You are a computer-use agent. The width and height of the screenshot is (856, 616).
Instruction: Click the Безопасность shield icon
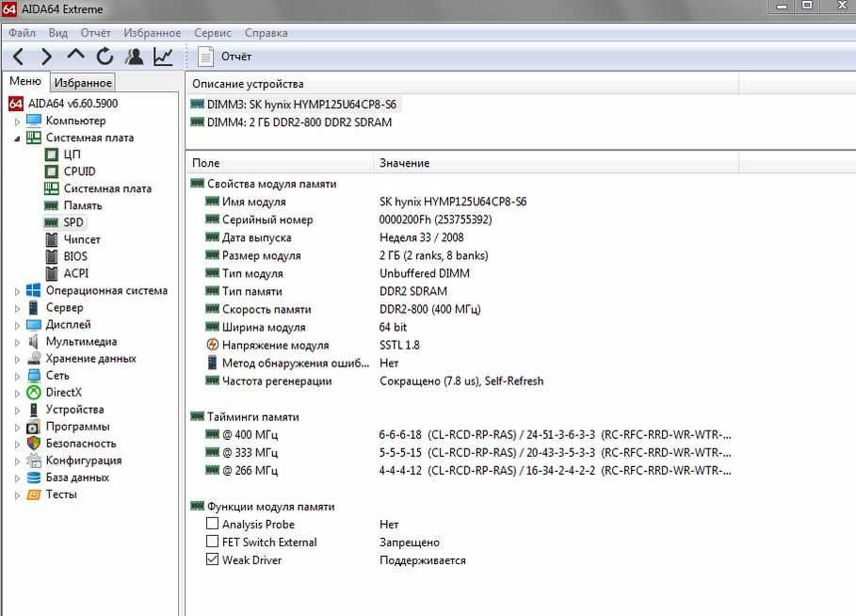[34, 443]
